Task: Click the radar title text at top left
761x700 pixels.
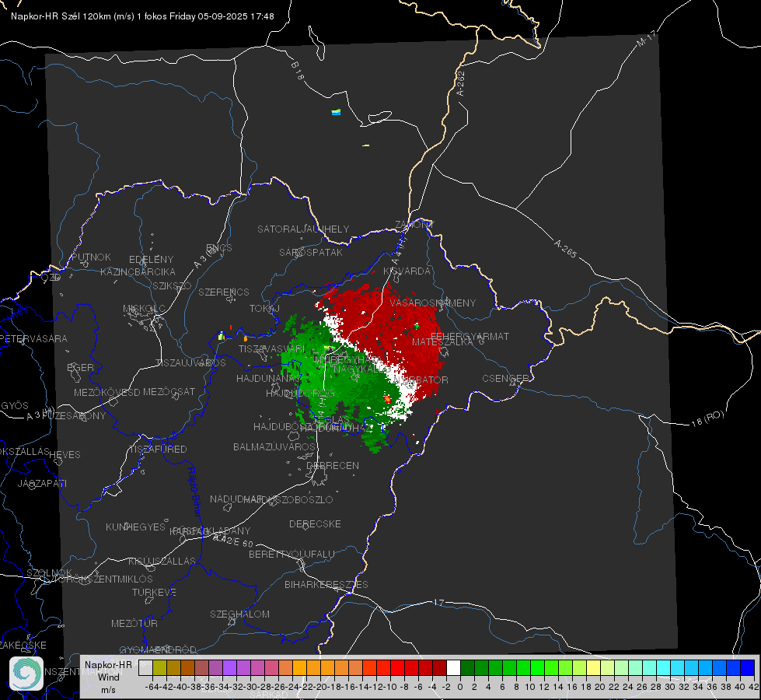Action: [x=143, y=16]
